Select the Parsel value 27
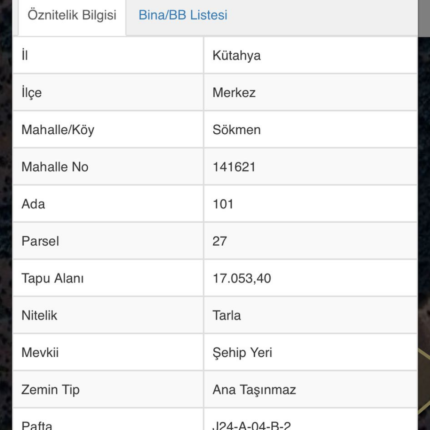This screenshot has width=430, height=430. (220, 241)
